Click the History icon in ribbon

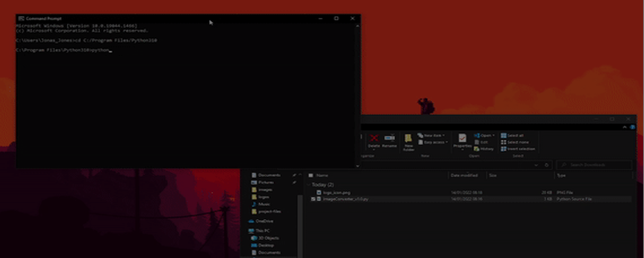point(477,149)
